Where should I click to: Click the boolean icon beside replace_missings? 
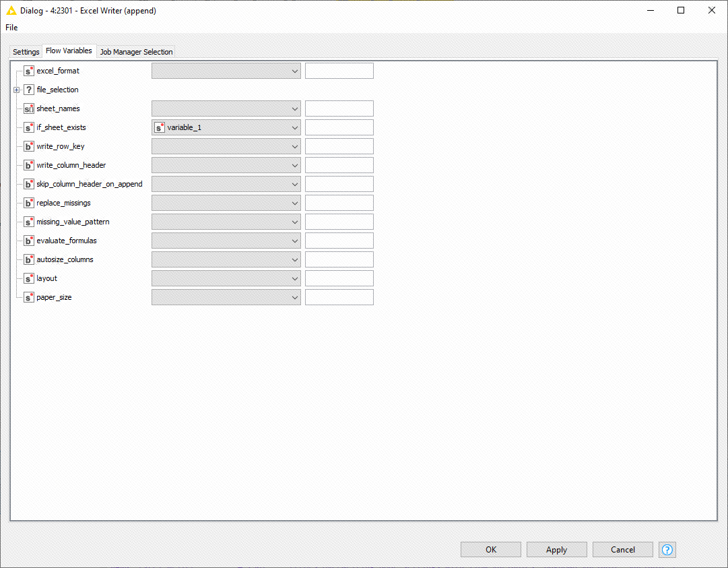[x=28, y=202]
